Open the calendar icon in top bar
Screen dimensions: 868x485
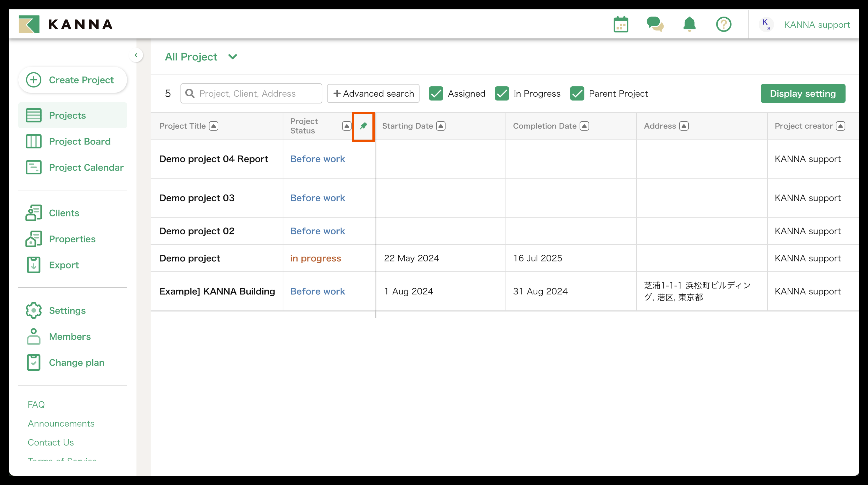coord(621,24)
